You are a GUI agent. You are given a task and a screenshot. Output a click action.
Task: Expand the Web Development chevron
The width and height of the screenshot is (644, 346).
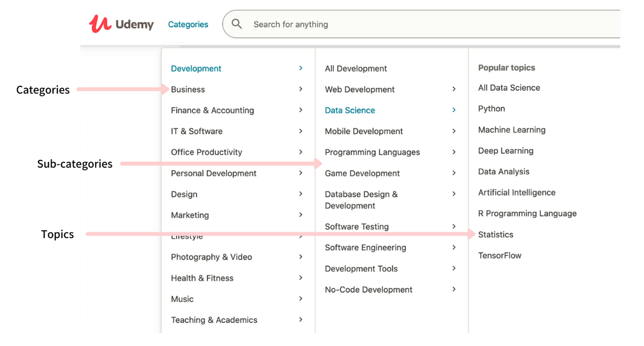coord(454,89)
